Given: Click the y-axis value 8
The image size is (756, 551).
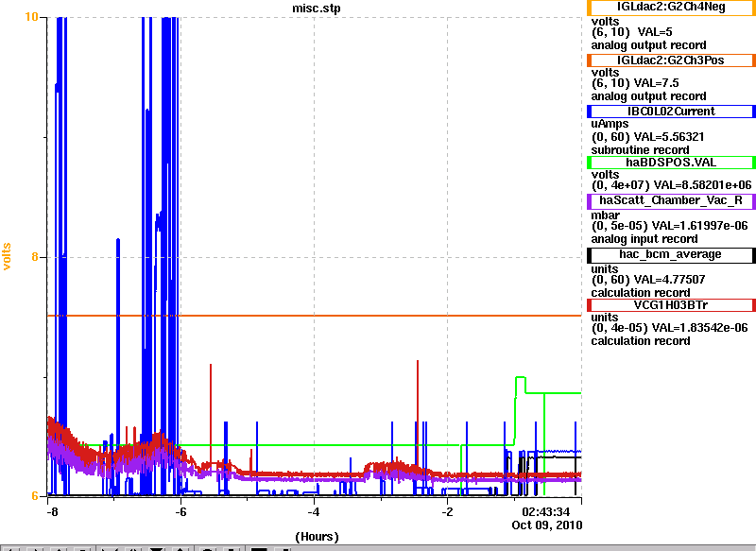Looking at the screenshot, I should pos(35,256).
